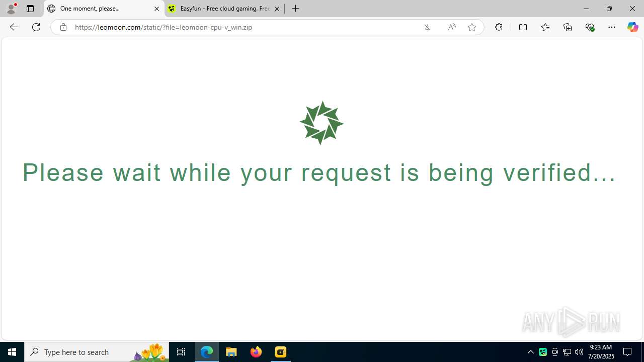Image resolution: width=644 pixels, height=362 pixels.
Task: Open Task View on the taskbar
Action: (181, 352)
